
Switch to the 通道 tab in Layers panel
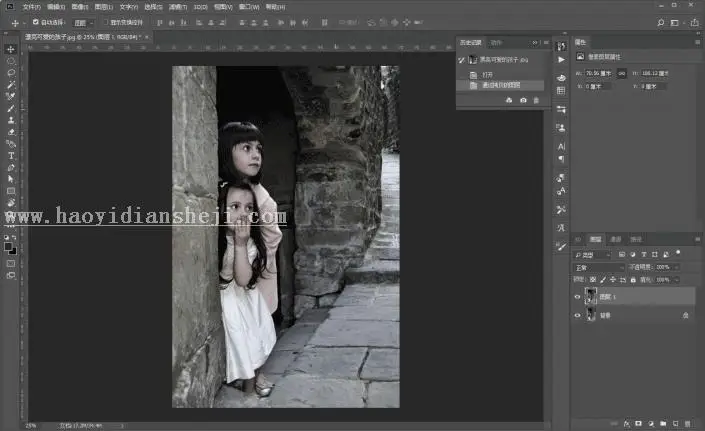[616, 239]
